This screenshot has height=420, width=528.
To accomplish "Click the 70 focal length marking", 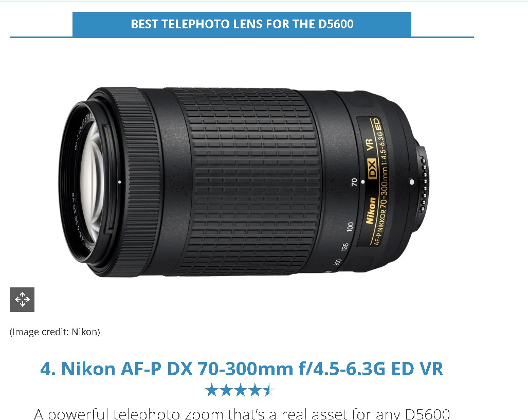I will tap(354, 182).
